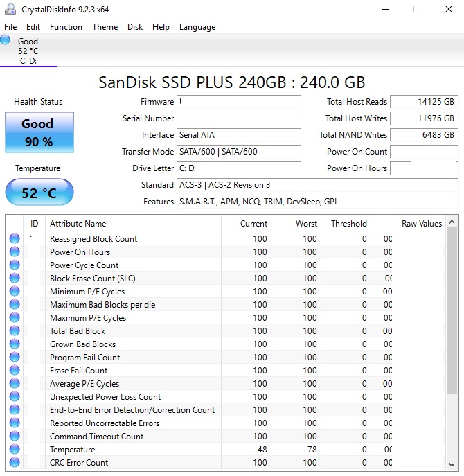Click the Serial Number field

[238, 118]
